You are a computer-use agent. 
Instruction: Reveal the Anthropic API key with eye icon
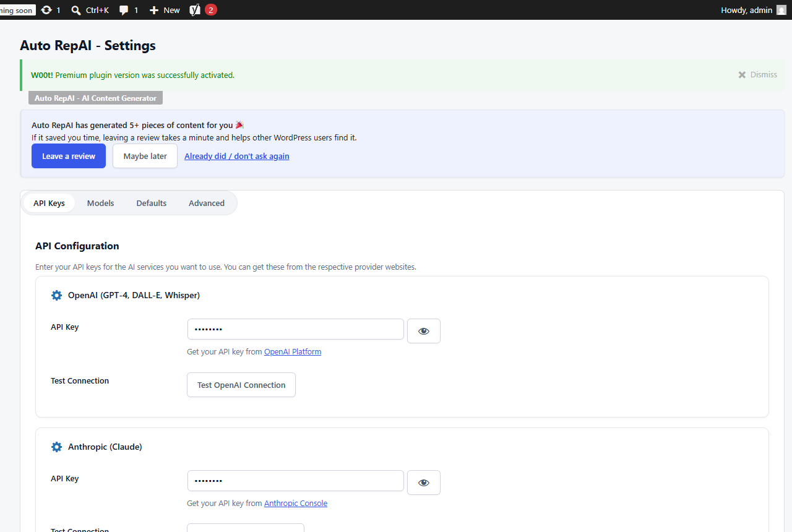424,483
